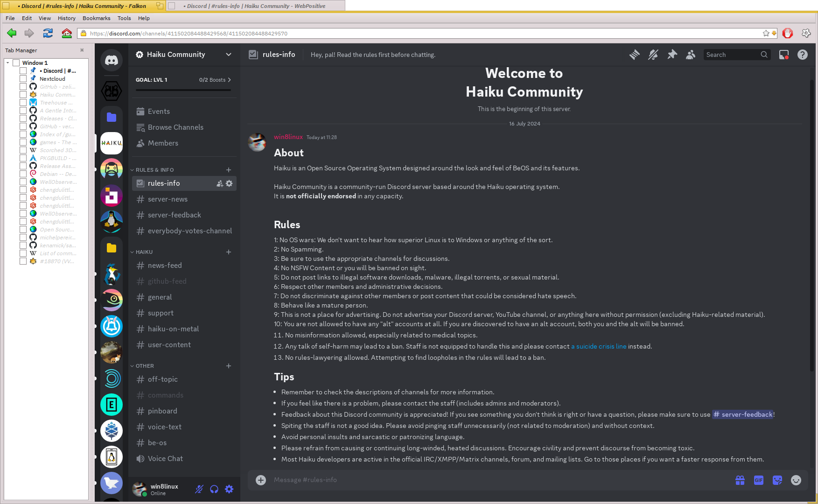Screen dimensions: 818x504
Task: Click the browser Forward arrow
Action: 29,33
